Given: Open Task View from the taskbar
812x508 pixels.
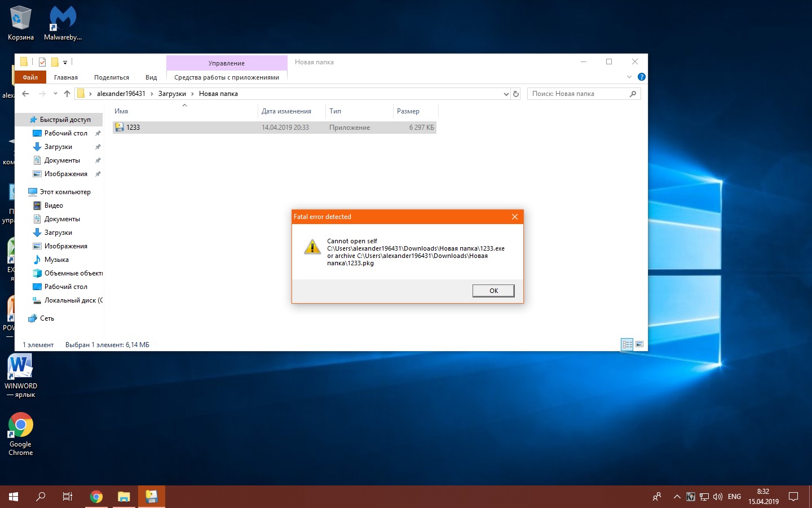Looking at the screenshot, I should (68, 497).
